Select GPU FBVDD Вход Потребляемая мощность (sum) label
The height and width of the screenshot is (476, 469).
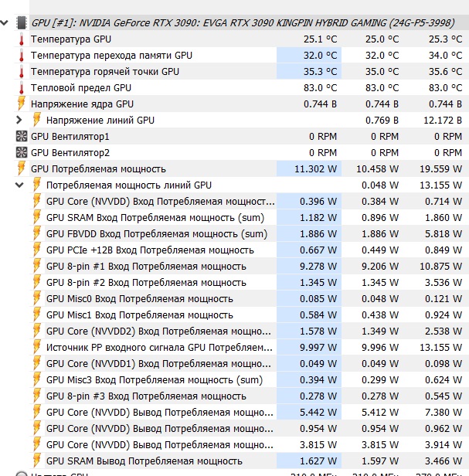pos(157,234)
